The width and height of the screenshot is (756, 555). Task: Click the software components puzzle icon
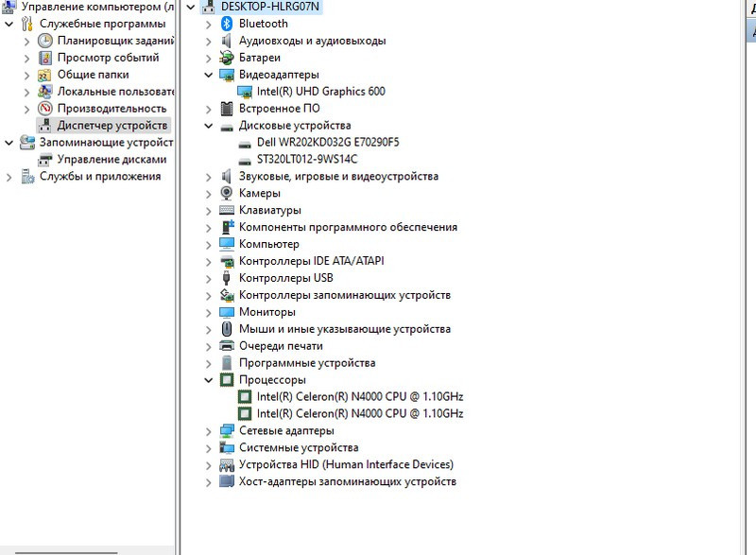tap(227, 227)
